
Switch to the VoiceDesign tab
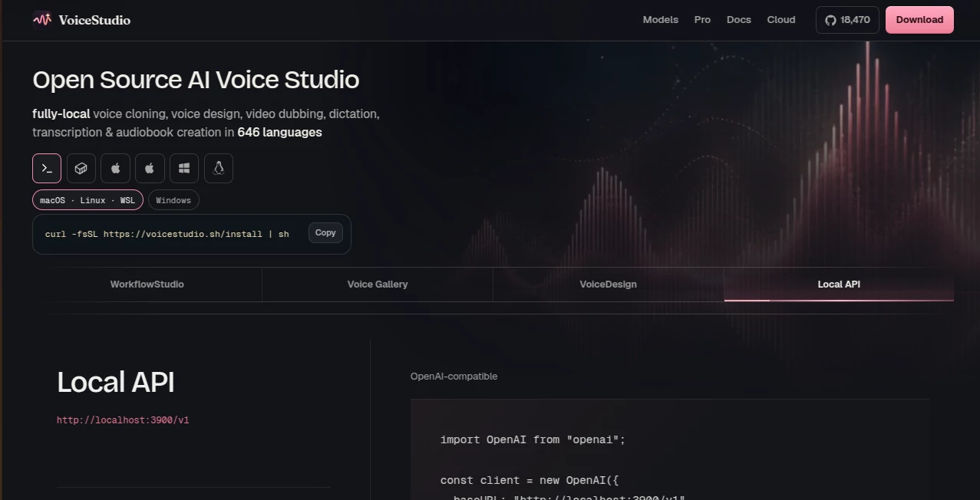pyautogui.click(x=608, y=285)
